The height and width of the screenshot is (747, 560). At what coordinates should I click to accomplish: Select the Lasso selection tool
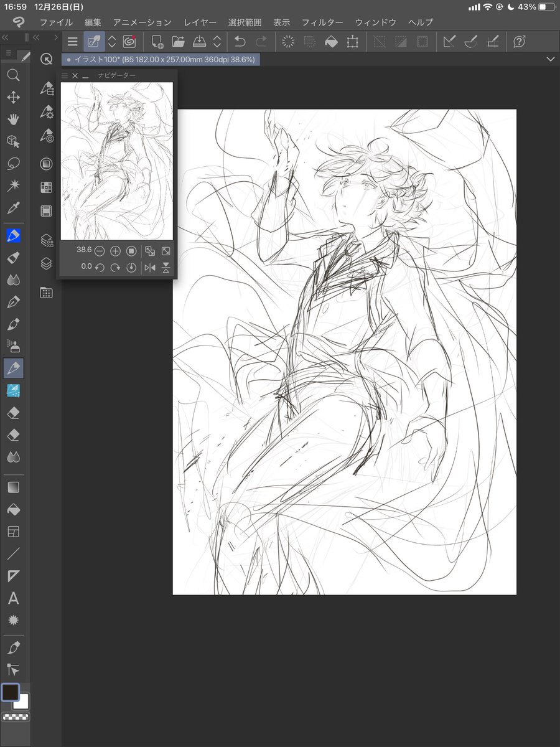[x=13, y=164]
